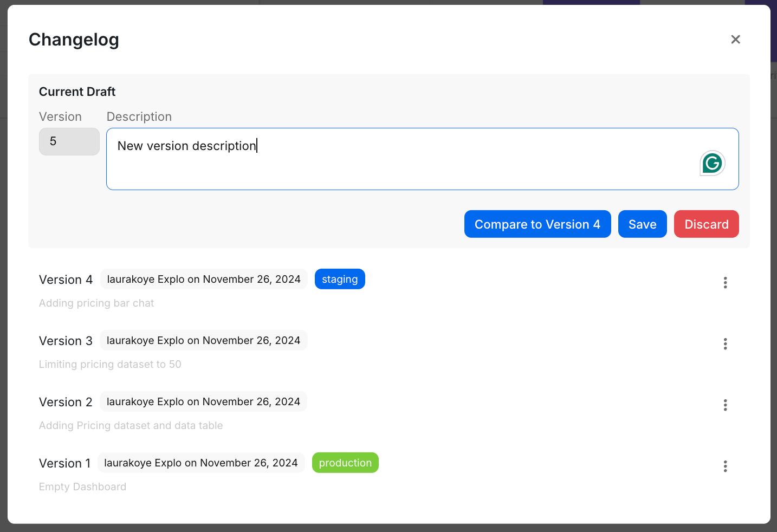Click the production tag on Version 1

click(345, 463)
